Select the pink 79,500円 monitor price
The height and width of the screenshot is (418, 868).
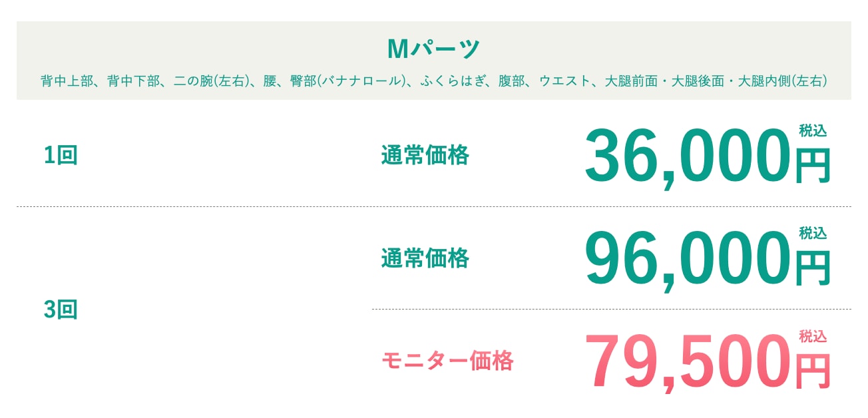[x=706, y=363]
